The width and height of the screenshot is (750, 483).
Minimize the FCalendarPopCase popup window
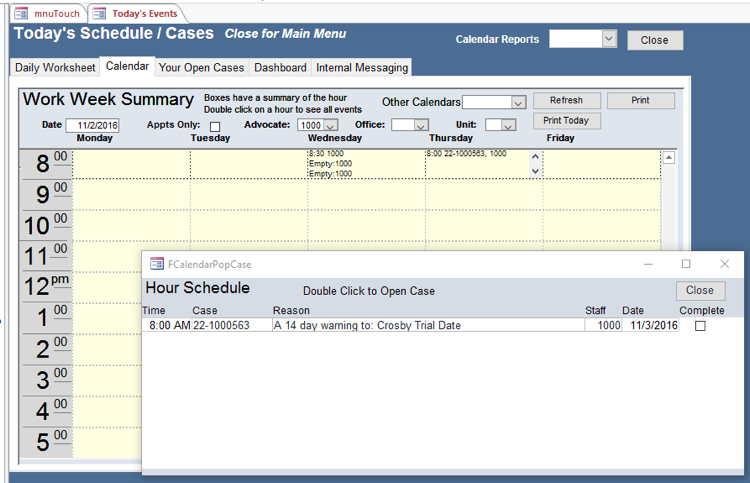point(648,264)
